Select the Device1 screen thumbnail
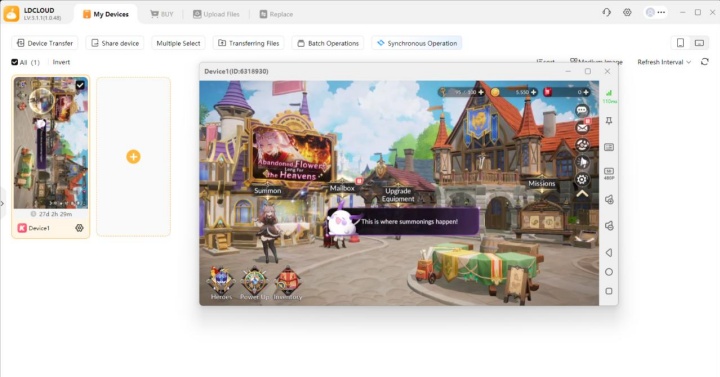The image size is (720, 377). [51, 143]
